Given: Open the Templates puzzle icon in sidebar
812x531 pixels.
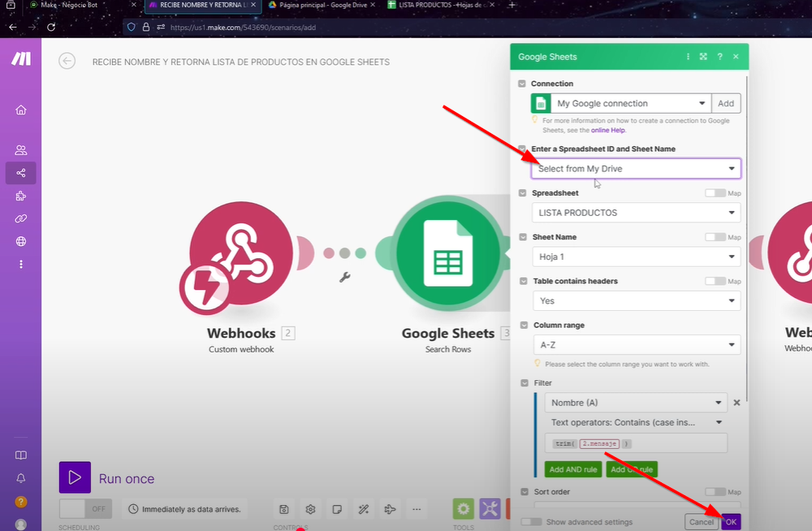Looking at the screenshot, I should (21, 196).
